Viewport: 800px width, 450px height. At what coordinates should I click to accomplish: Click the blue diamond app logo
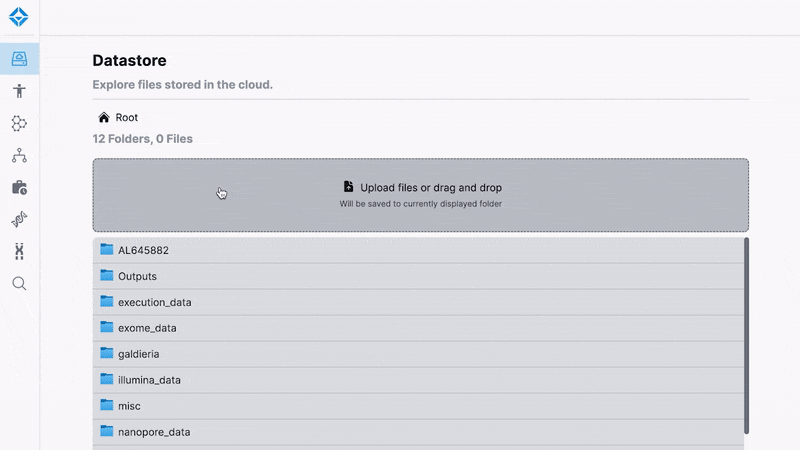[x=19, y=17]
